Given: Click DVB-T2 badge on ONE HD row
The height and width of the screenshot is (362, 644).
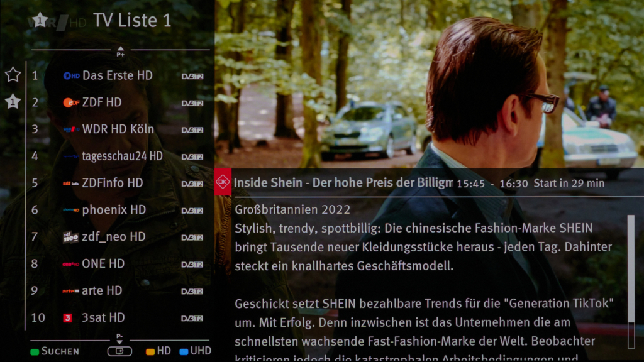Looking at the screenshot, I should 192,265.
